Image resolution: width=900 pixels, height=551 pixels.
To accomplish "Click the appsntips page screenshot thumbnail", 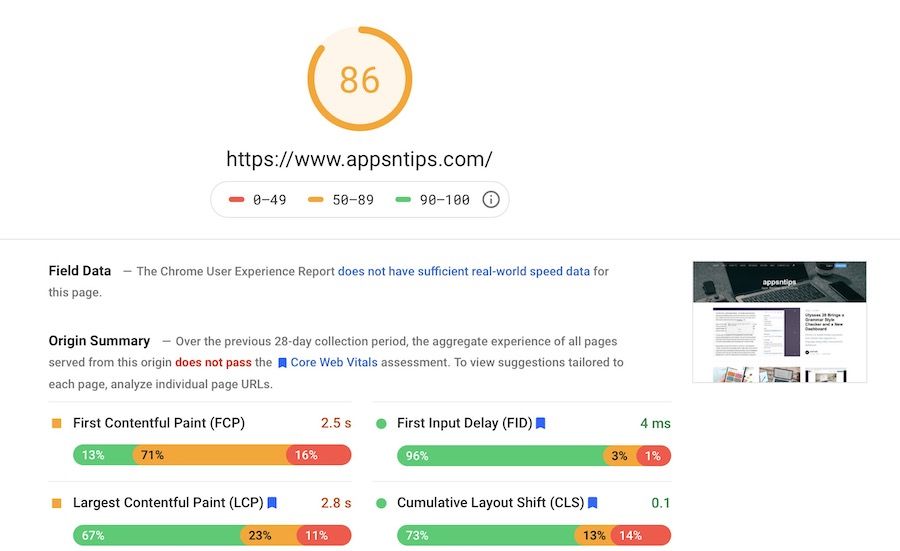I will [779, 322].
